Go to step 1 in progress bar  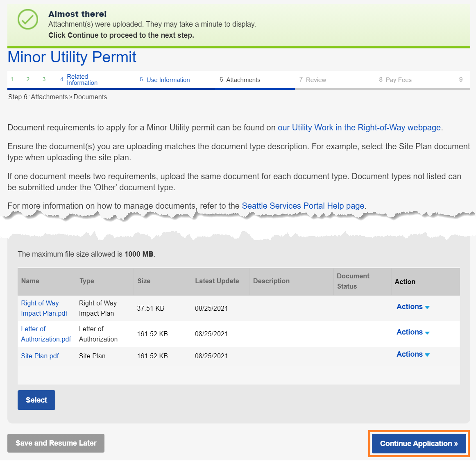pyautogui.click(x=12, y=80)
